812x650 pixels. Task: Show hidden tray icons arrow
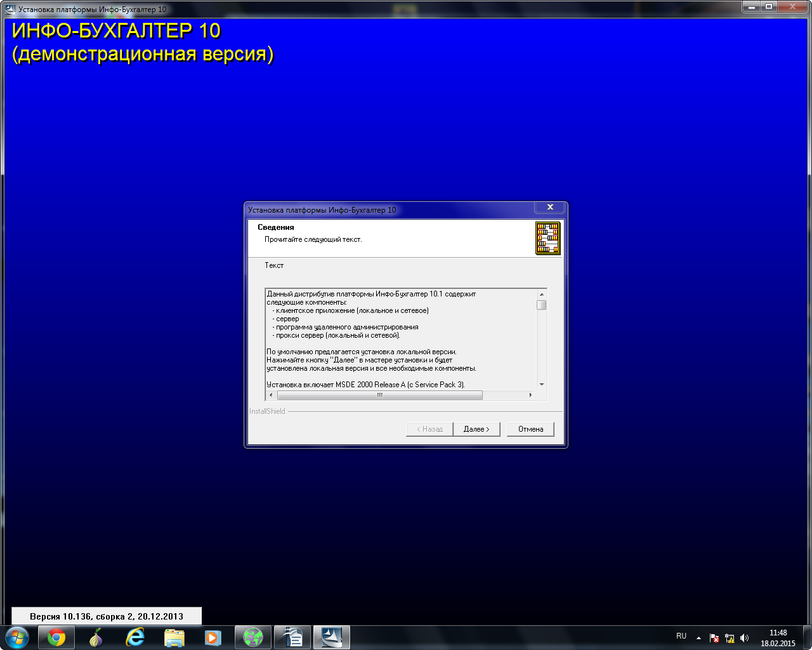pyautogui.click(x=698, y=638)
